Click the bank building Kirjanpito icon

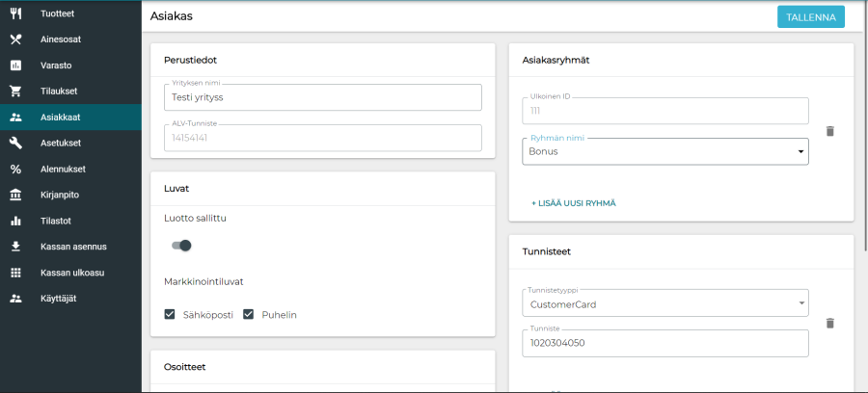tap(15, 195)
